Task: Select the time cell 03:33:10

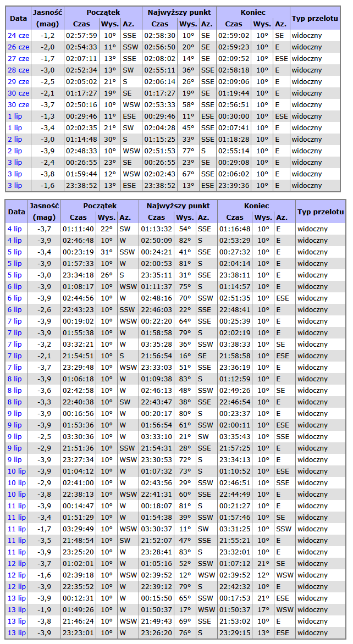Action: click(x=156, y=436)
